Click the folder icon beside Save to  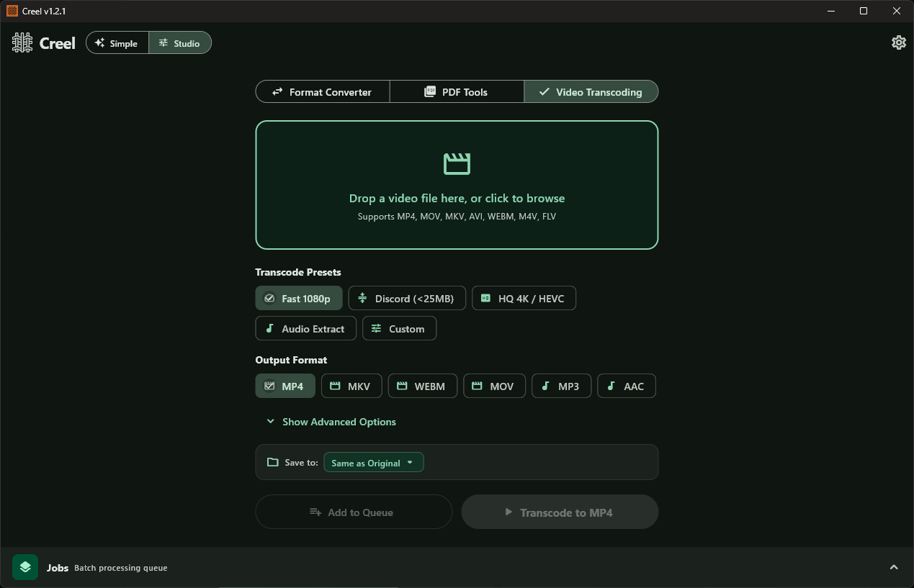point(272,462)
